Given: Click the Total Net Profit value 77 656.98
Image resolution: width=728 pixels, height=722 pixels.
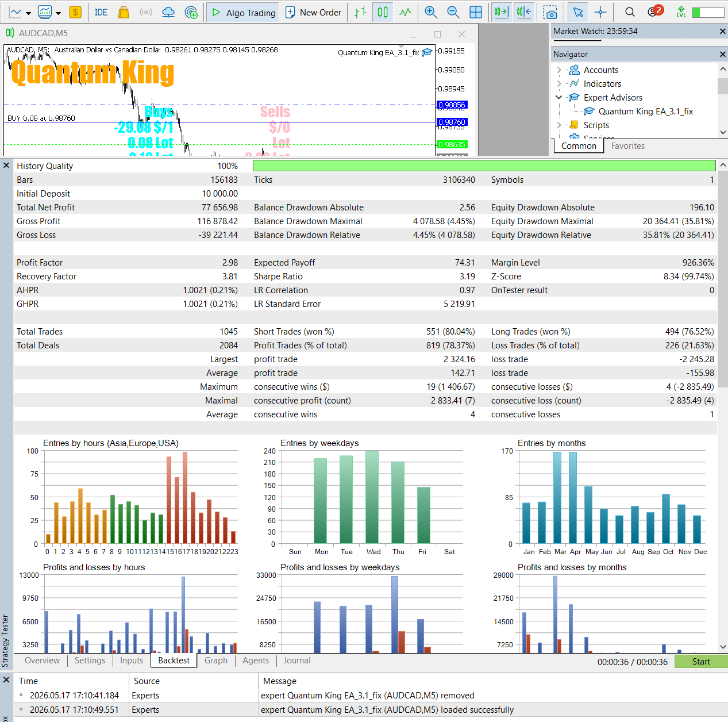Looking at the screenshot, I should (219, 208).
